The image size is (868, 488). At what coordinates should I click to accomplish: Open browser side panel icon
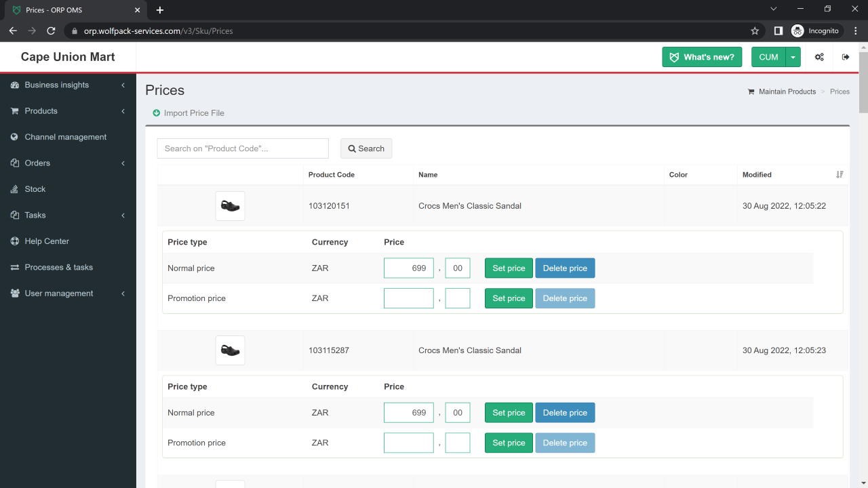click(x=778, y=30)
